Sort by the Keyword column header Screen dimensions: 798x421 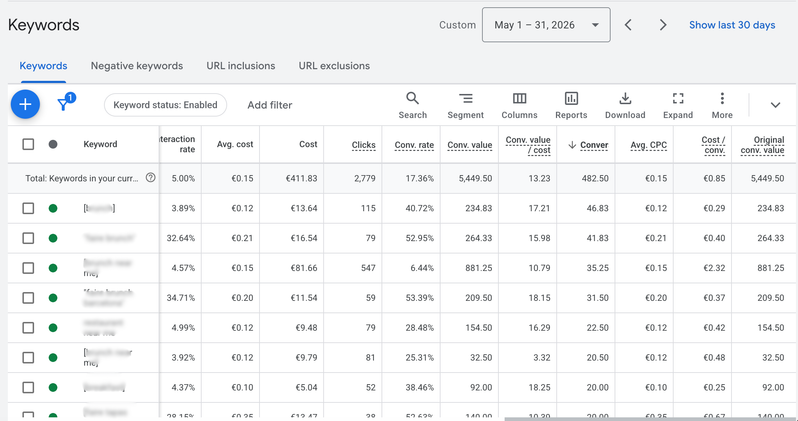coord(100,145)
